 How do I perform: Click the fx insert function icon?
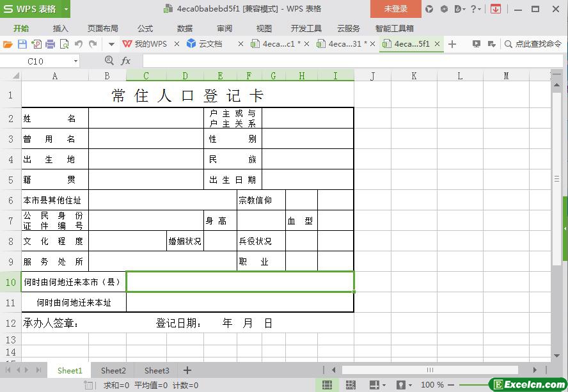(x=126, y=61)
